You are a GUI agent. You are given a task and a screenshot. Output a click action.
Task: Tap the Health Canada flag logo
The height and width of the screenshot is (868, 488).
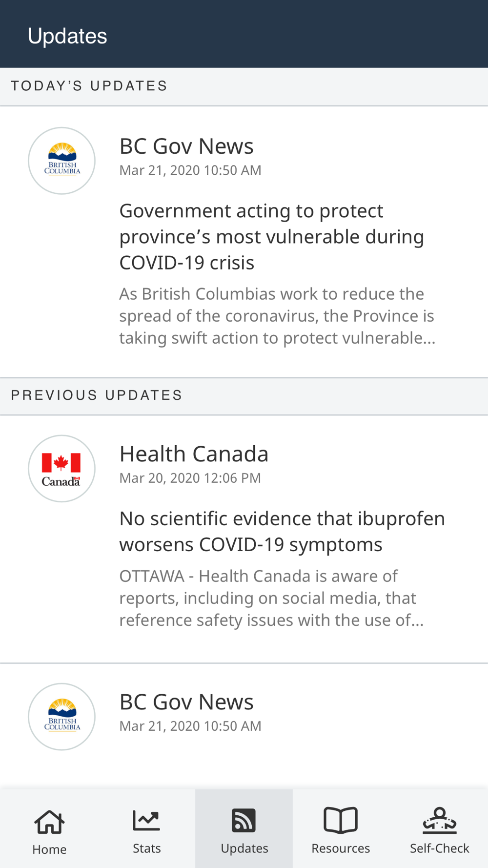[x=61, y=469]
